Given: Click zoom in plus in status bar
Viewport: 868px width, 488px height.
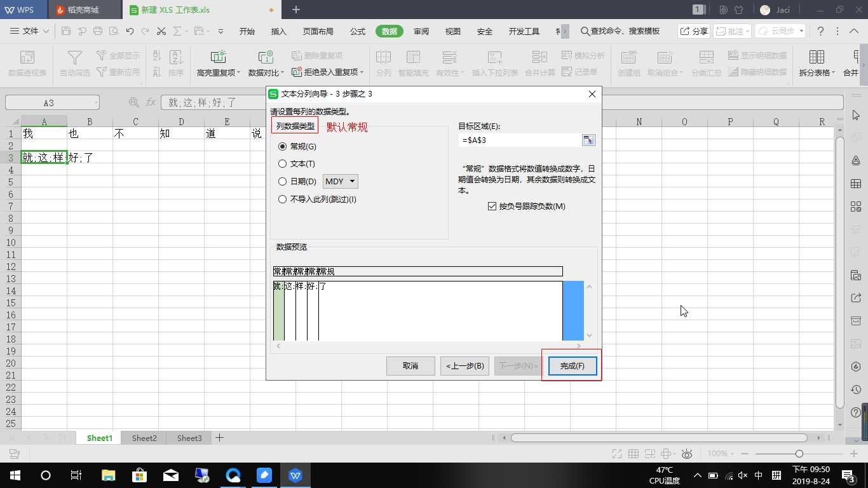Looking at the screenshot, I should (855, 454).
